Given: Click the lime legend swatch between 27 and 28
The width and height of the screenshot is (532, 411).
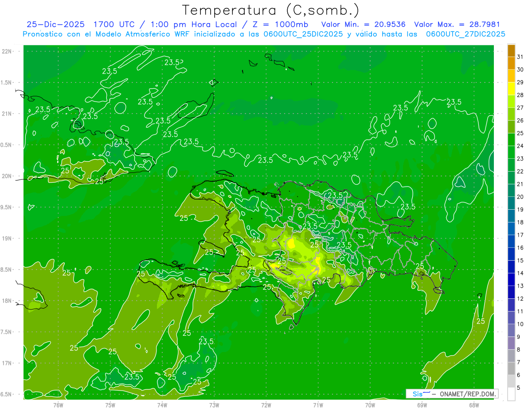Looking at the screenshot, I should coord(511,101).
